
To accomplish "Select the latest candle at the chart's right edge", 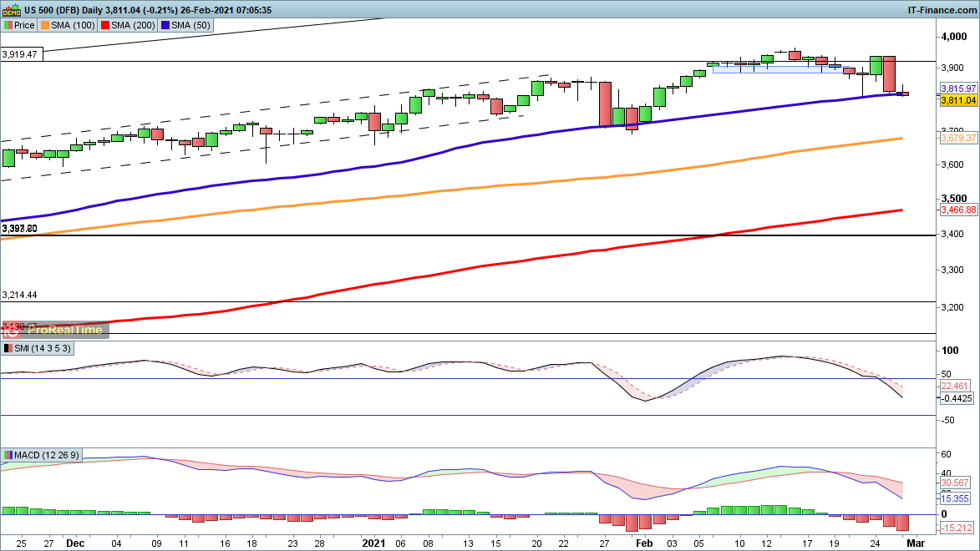I will coord(903,94).
